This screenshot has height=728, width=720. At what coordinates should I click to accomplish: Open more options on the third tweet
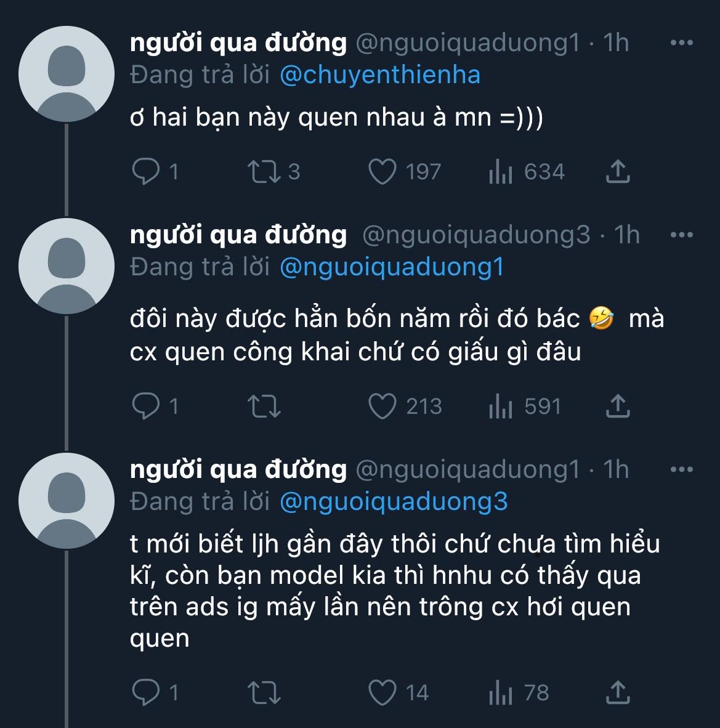[x=681, y=470]
